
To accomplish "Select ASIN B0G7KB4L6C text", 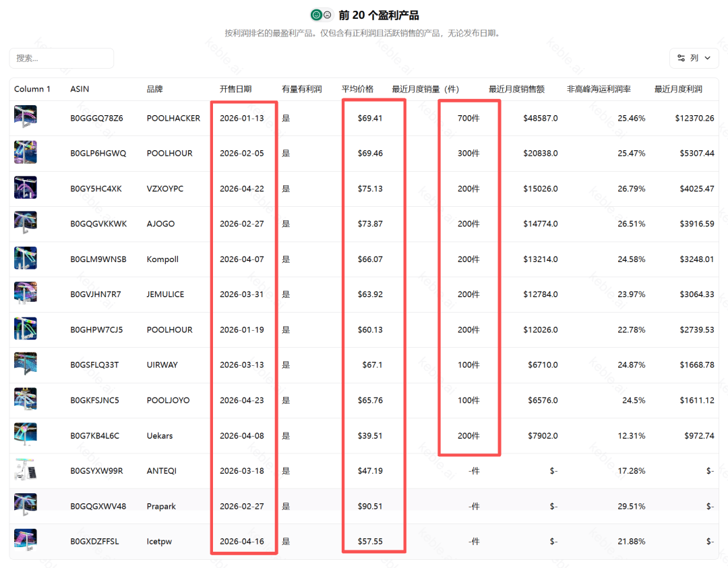I will 95,436.
